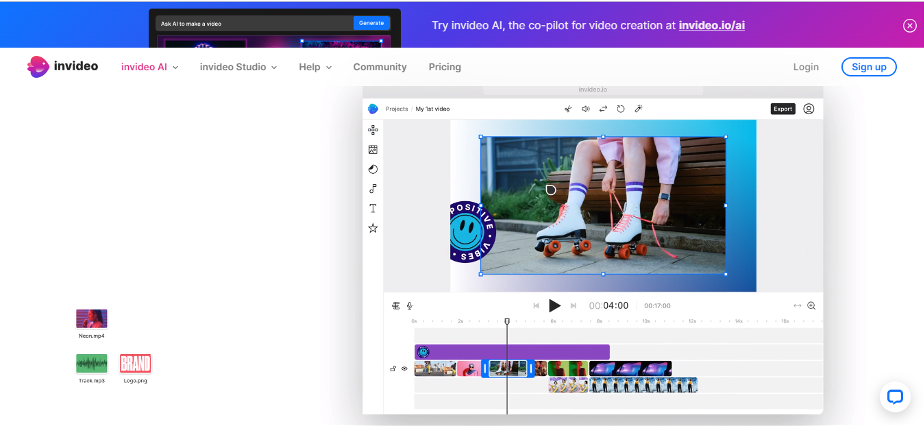Toggle track visibility eye icon

[404, 369]
